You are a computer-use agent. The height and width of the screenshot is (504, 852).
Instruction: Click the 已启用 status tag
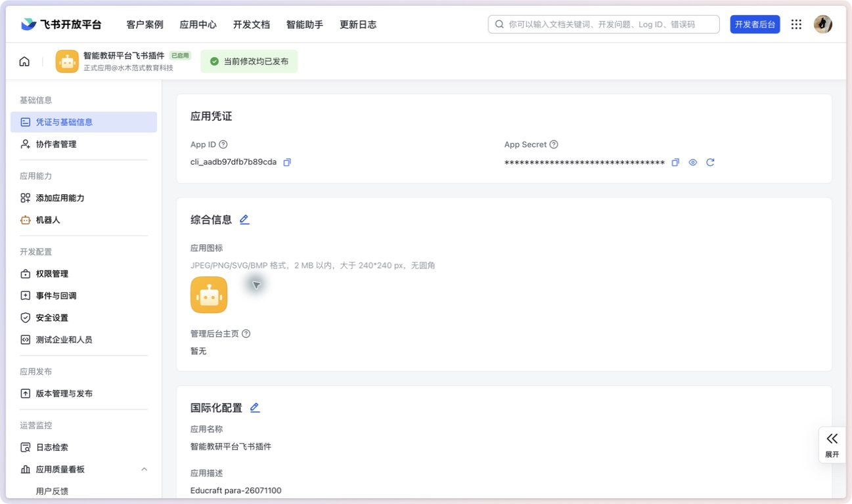pyautogui.click(x=180, y=56)
